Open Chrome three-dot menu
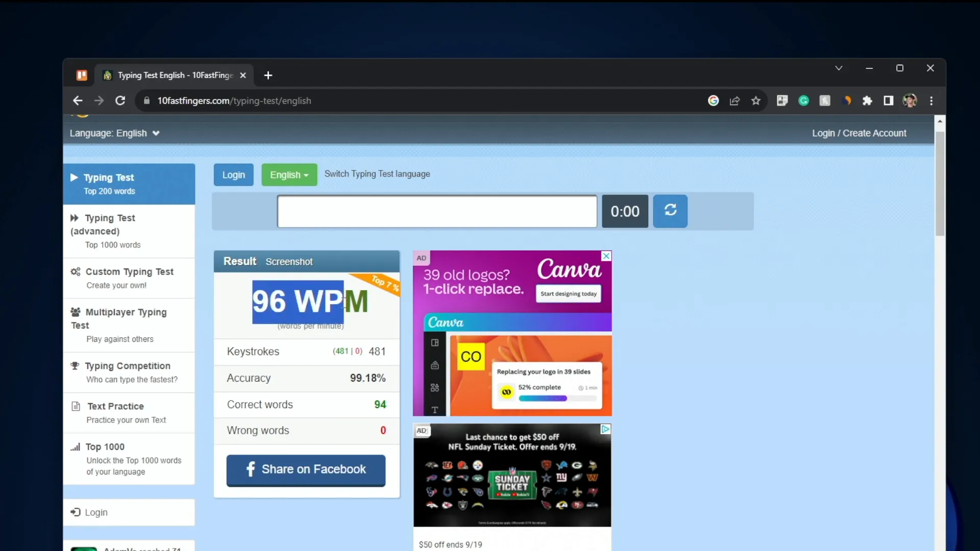This screenshot has width=980, height=551. [x=932, y=101]
